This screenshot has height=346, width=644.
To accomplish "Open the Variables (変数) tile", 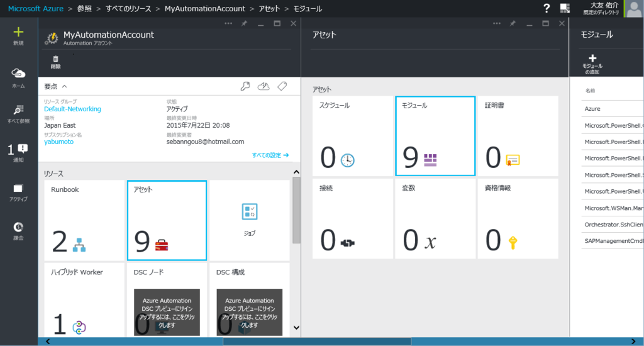I will [435, 219].
